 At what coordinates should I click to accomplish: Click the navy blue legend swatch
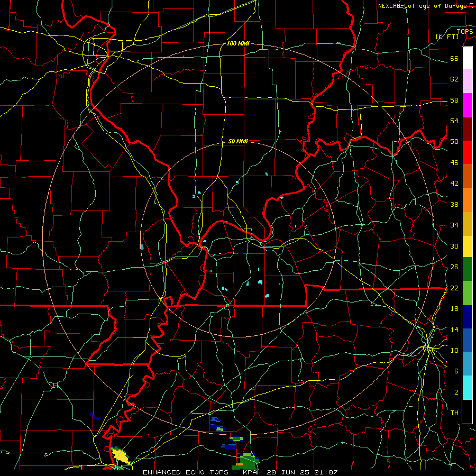(x=467, y=317)
